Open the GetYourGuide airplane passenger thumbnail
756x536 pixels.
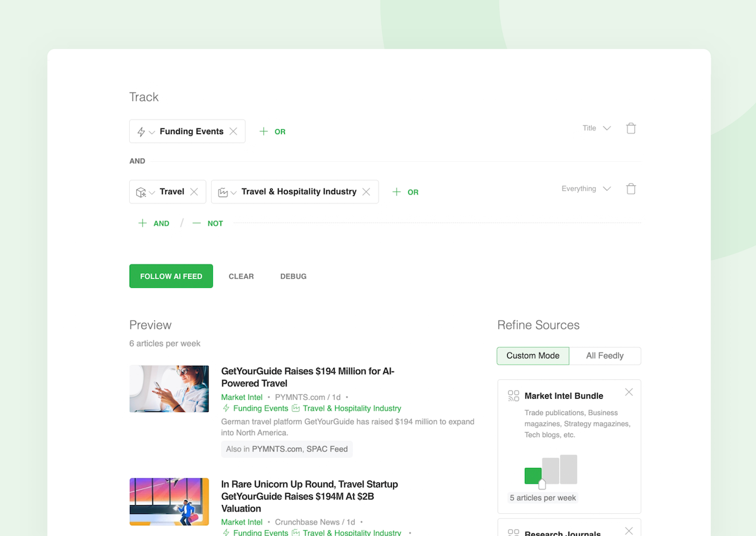pyautogui.click(x=169, y=389)
